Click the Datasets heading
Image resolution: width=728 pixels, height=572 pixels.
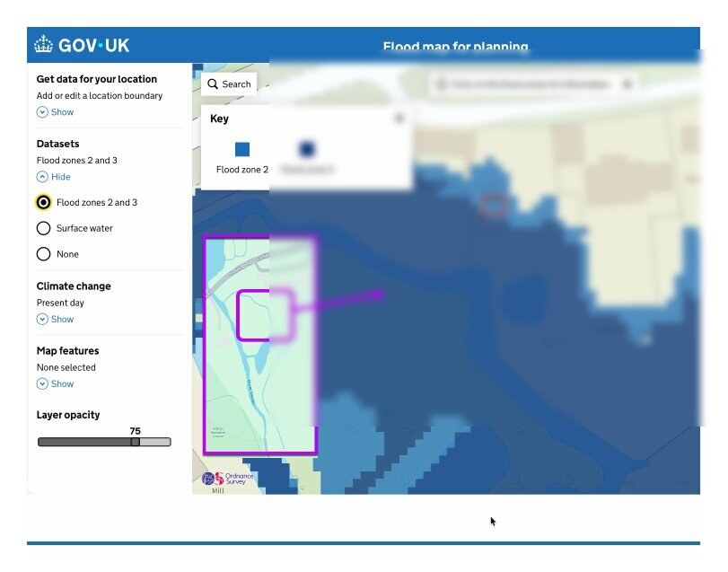(x=57, y=144)
